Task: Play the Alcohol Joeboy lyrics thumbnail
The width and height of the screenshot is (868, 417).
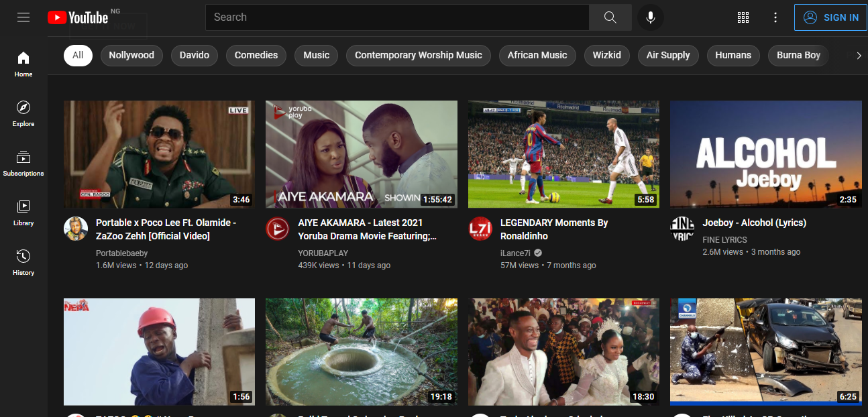Action: point(766,154)
